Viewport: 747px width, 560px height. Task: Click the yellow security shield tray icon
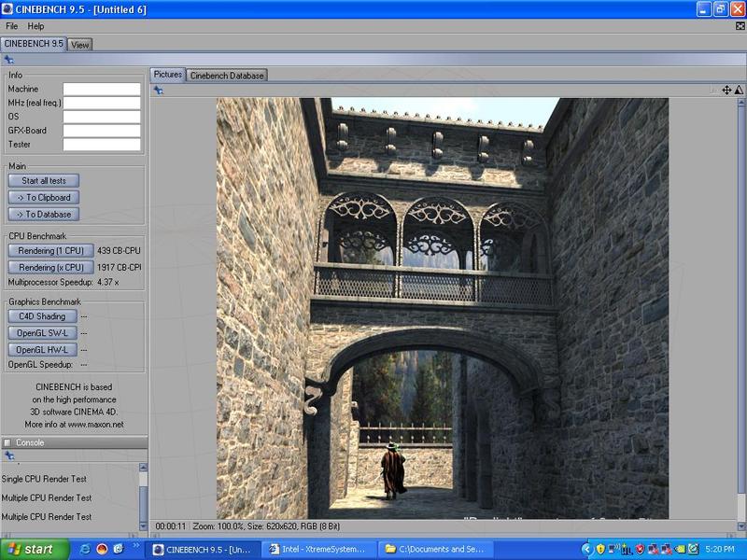click(x=600, y=550)
